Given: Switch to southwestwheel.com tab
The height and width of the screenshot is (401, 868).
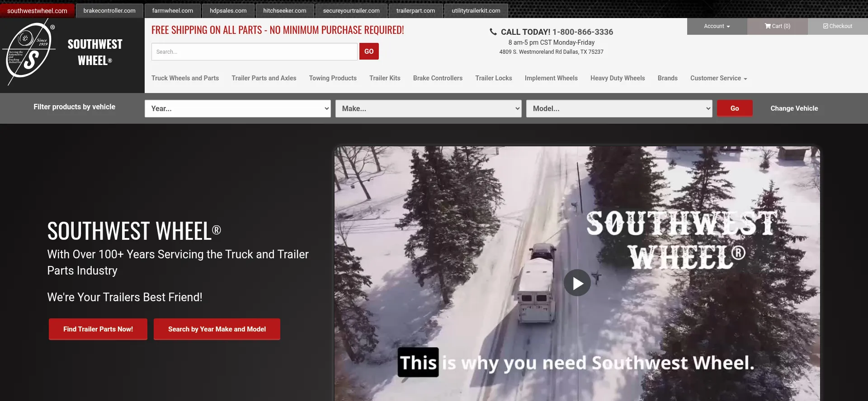Looking at the screenshot, I should point(37,11).
